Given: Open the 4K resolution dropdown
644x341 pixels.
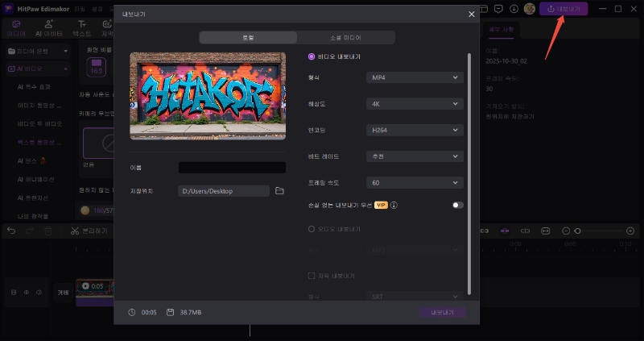Looking at the screenshot, I should pyautogui.click(x=415, y=104).
